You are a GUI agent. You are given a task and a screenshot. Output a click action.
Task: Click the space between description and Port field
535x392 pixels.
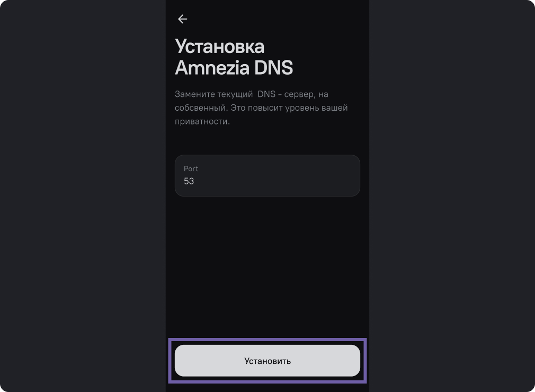point(267,140)
